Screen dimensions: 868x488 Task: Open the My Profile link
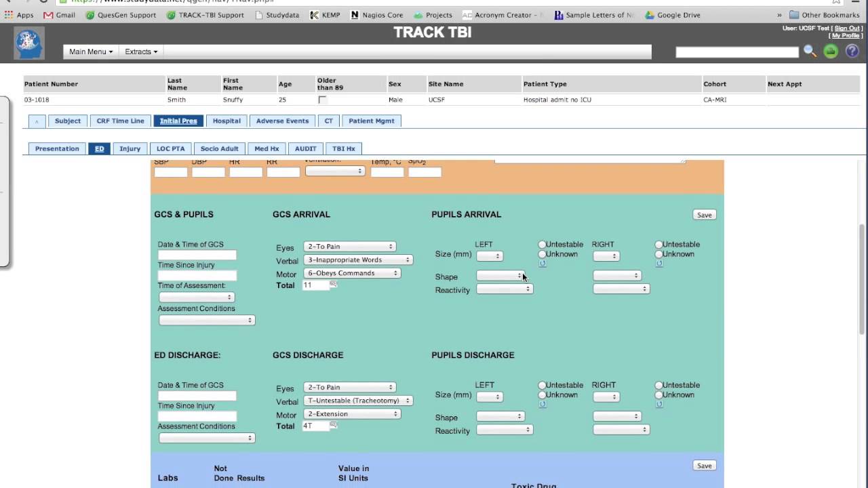[x=846, y=35]
